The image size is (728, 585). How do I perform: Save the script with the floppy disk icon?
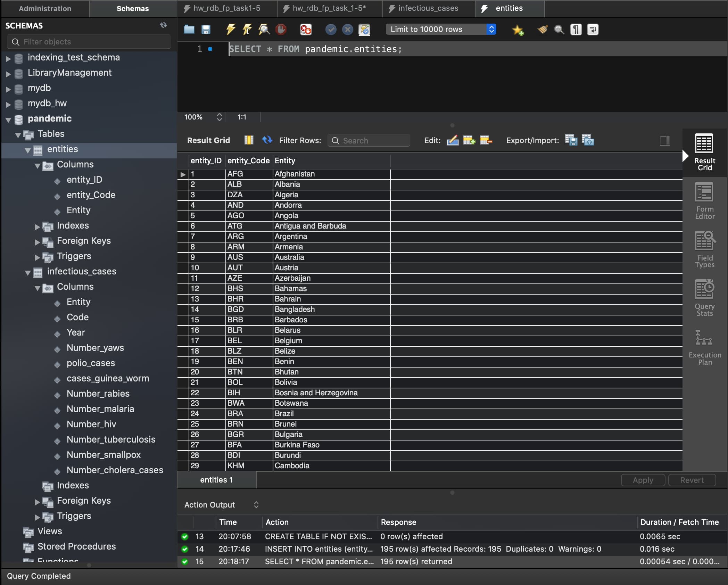pyautogui.click(x=206, y=30)
